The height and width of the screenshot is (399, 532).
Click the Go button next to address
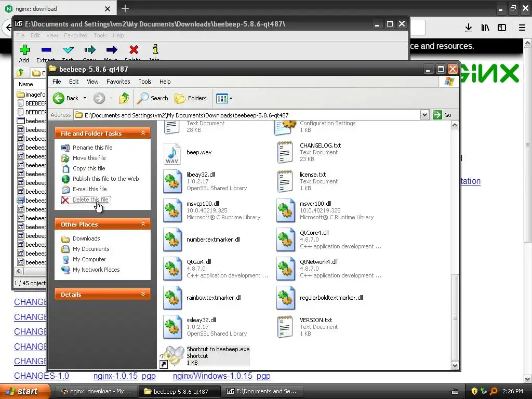[x=443, y=115]
